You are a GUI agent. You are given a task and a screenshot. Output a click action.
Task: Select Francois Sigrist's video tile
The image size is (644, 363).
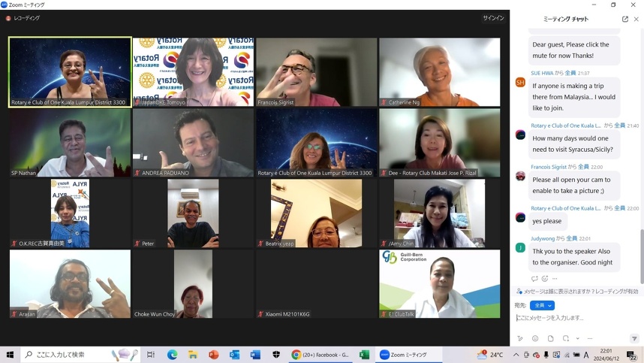click(316, 72)
